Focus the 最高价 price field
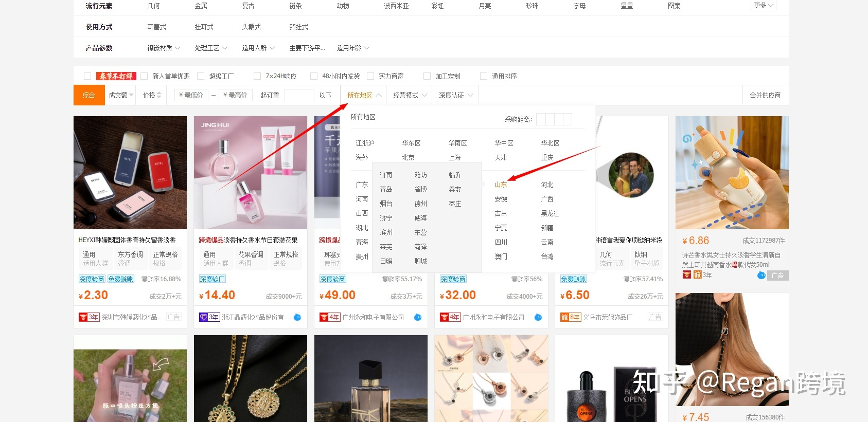The image size is (868, 422). 235,95
